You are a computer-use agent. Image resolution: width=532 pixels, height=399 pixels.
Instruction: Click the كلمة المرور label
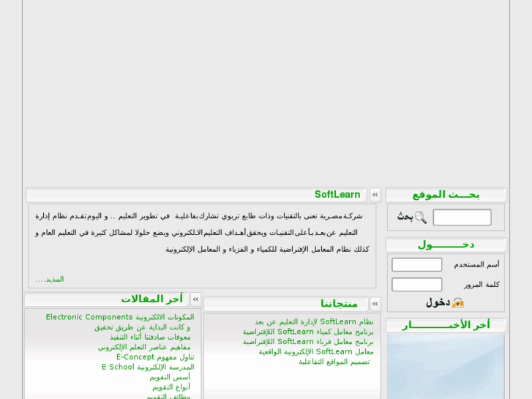click(x=482, y=285)
